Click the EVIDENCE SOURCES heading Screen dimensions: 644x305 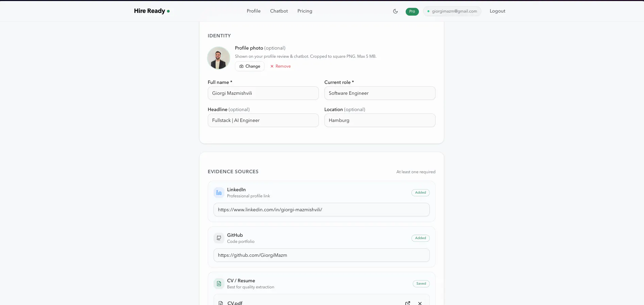tap(233, 172)
